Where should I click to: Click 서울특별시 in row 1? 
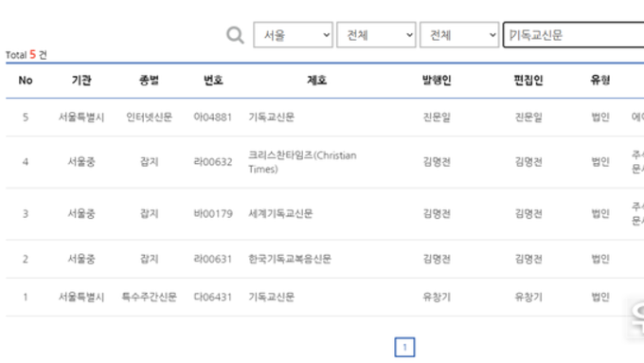[81, 297]
